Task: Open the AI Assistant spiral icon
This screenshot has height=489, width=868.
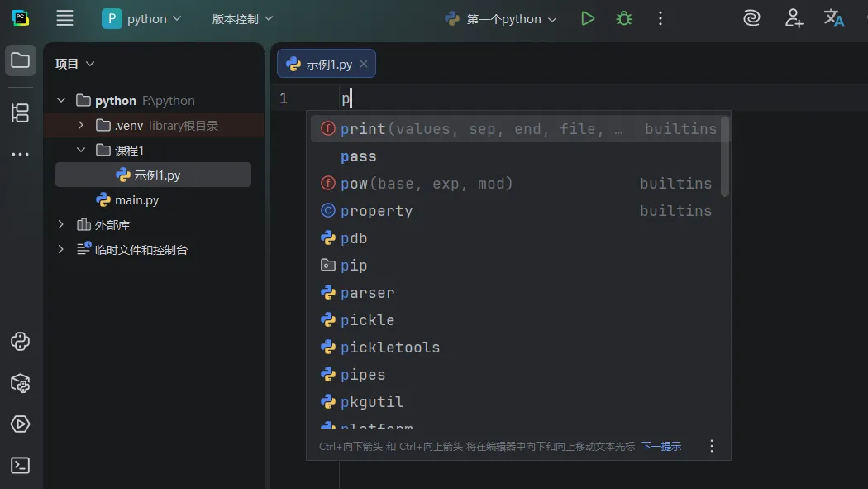Action: [x=751, y=18]
